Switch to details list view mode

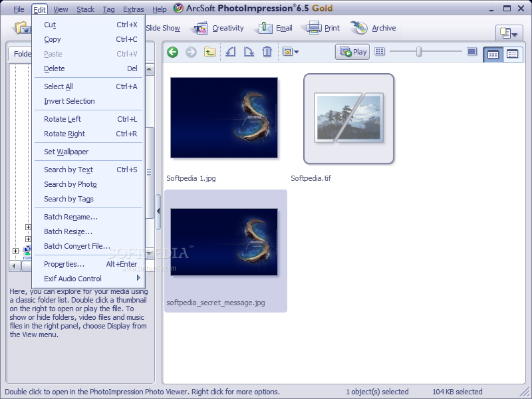click(x=512, y=54)
